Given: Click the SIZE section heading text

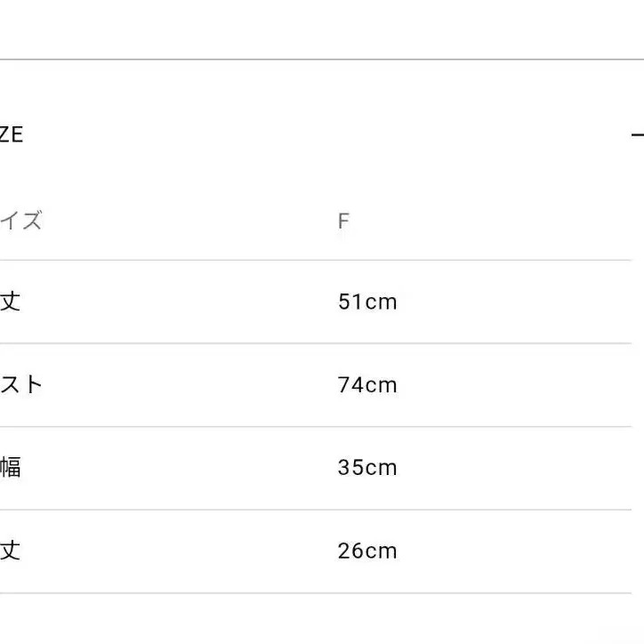Looking at the screenshot, I should click(x=12, y=135).
